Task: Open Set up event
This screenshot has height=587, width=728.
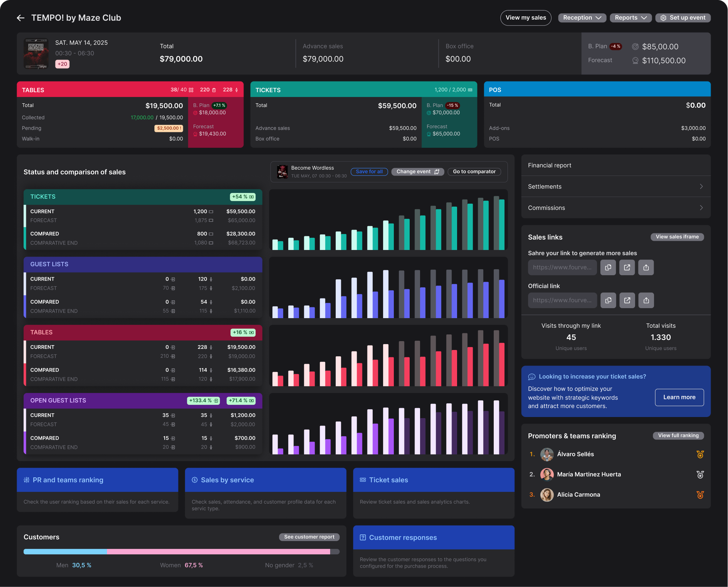Action: tap(683, 18)
